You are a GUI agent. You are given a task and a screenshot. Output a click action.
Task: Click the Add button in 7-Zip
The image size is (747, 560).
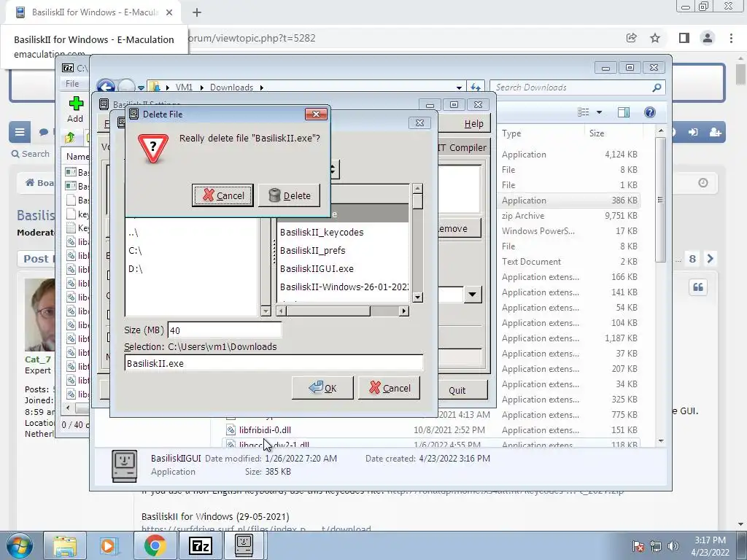[x=75, y=109]
